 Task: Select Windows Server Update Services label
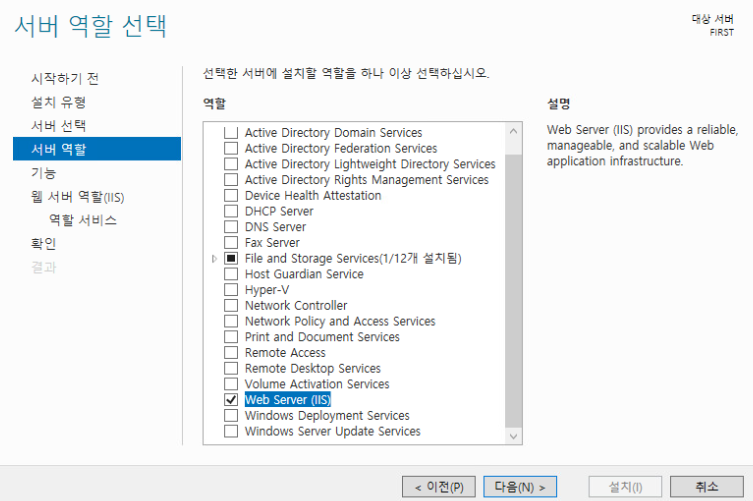tap(332, 431)
